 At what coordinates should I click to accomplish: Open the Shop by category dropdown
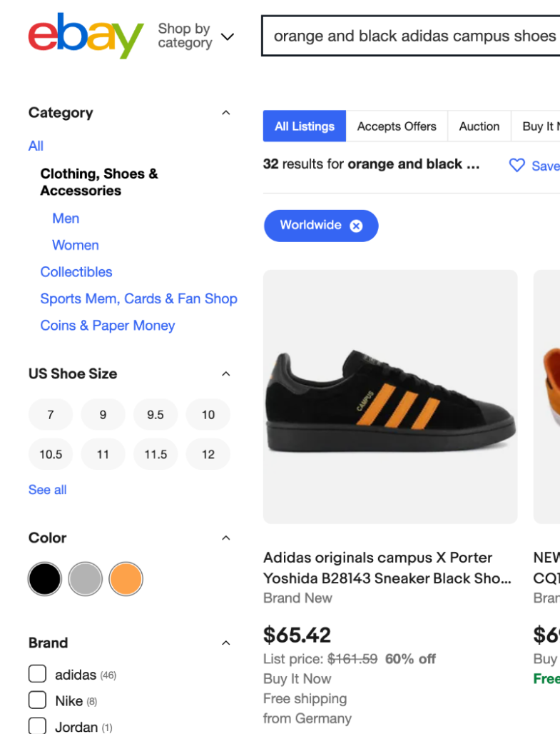click(x=196, y=36)
